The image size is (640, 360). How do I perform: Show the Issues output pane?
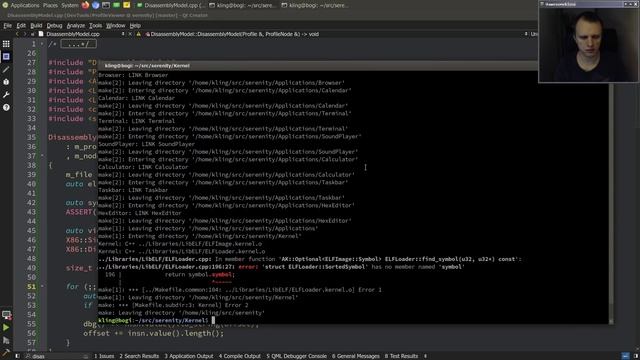pyautogui.click(x=104, y=356)
